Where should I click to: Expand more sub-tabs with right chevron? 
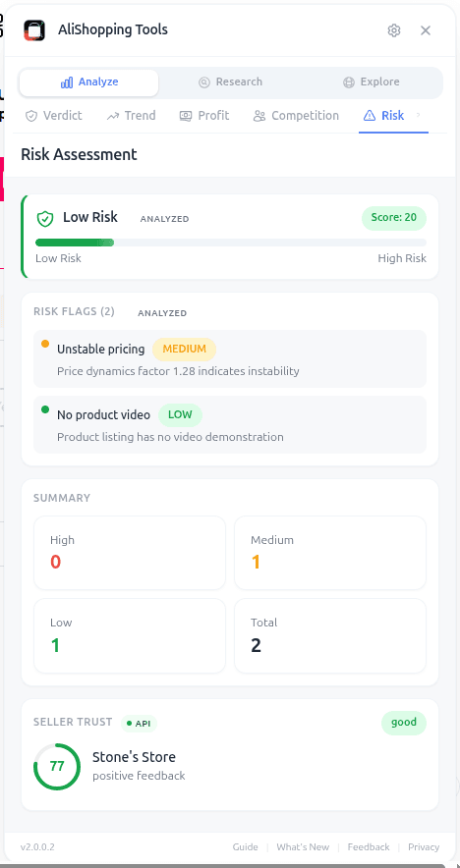pos(419,115)
